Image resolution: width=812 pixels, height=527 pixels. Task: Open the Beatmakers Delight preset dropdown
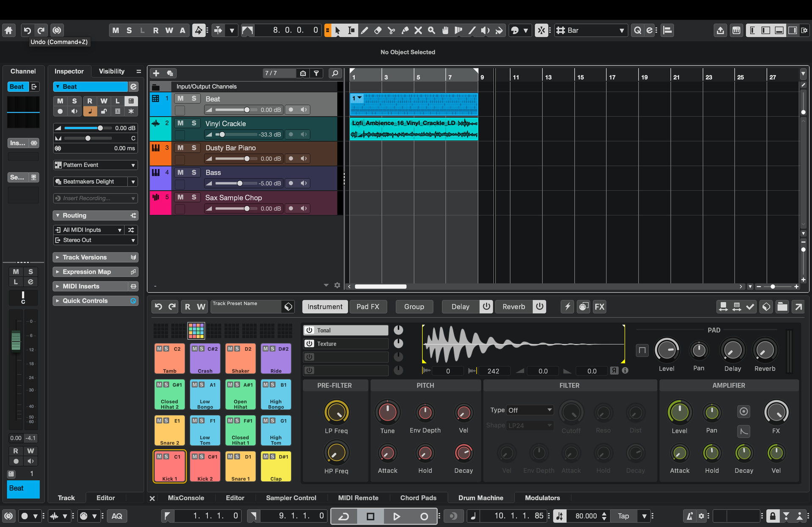pos(133,182)
